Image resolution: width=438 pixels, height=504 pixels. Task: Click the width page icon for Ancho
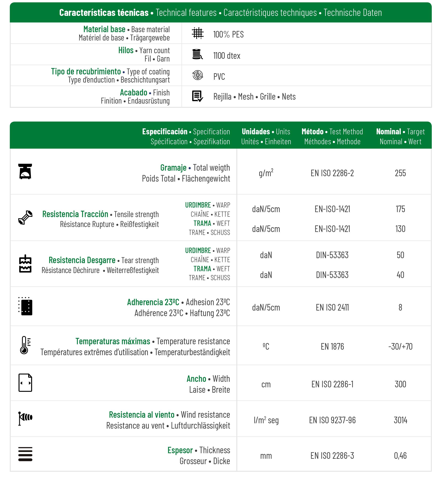[25, 383]
